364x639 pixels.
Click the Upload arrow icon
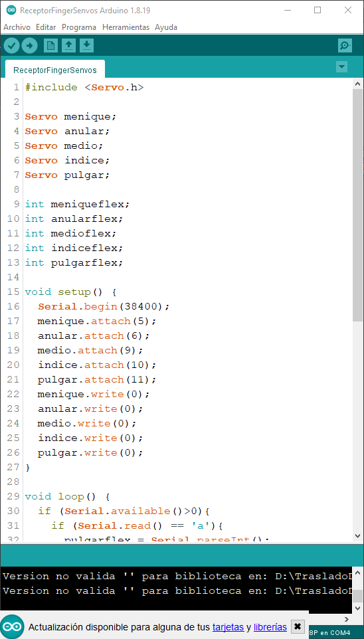tap(29, 46)
